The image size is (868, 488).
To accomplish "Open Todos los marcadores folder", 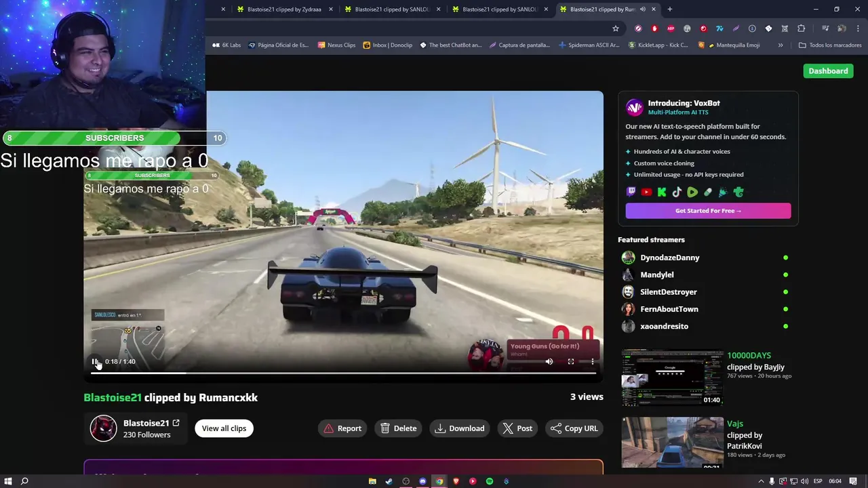I will (x=830, y=45).
